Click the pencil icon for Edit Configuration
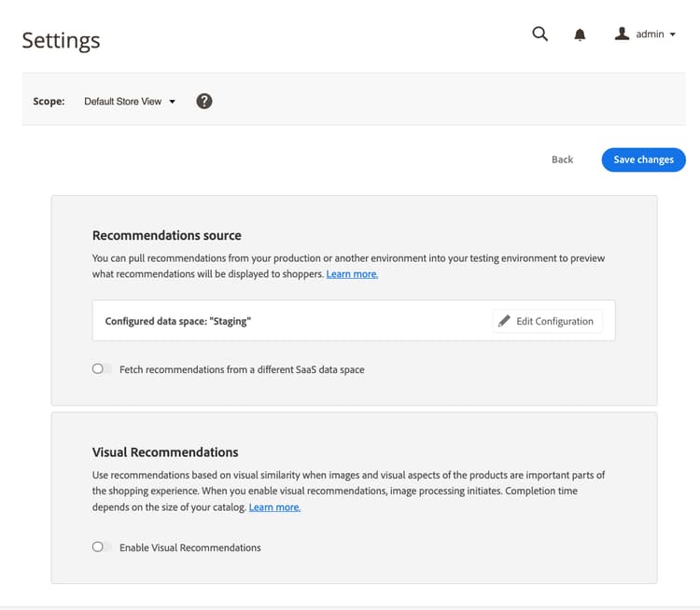700x610 pixels. [505, 321]
